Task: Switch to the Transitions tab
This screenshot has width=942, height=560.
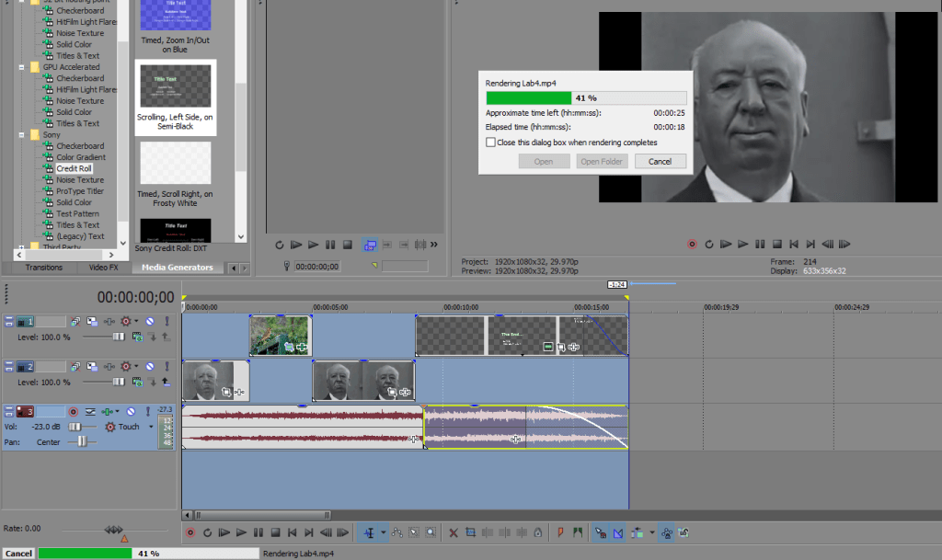Action: pos(44,268)
